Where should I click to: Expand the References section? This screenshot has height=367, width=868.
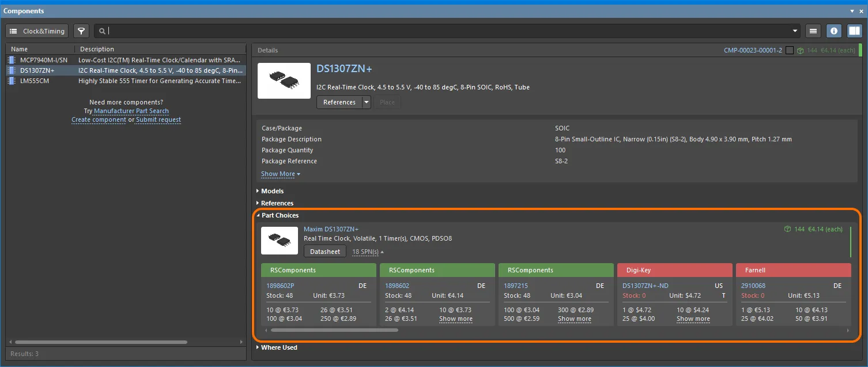[274, 203]
